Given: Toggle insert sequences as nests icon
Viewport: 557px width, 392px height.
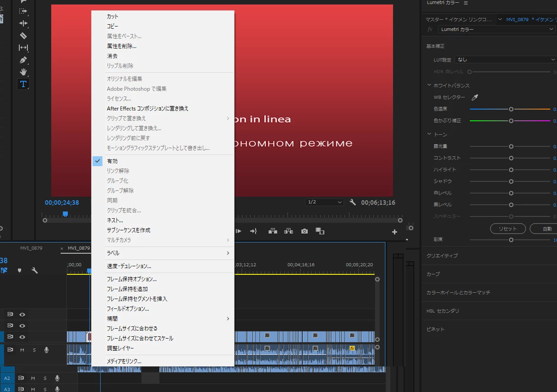Looking at the screenshot, I should tap(4, 270).
